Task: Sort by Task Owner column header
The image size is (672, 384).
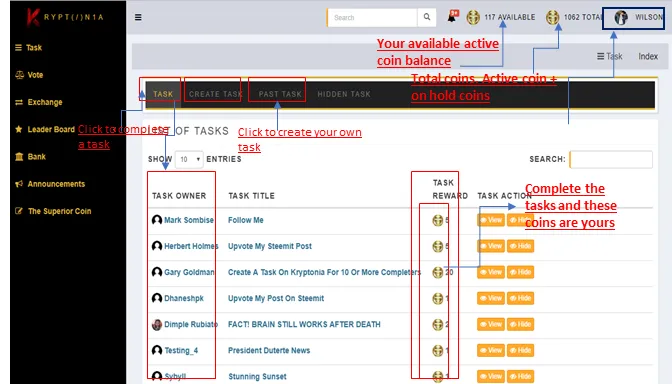Action: click(179, 196)
